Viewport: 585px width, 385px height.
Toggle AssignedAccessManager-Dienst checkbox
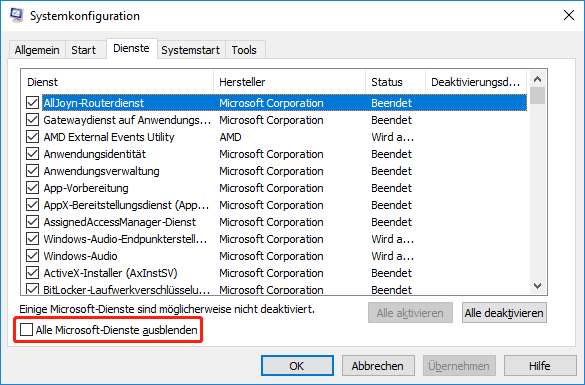pyautogui.click(x=32, y=222)
